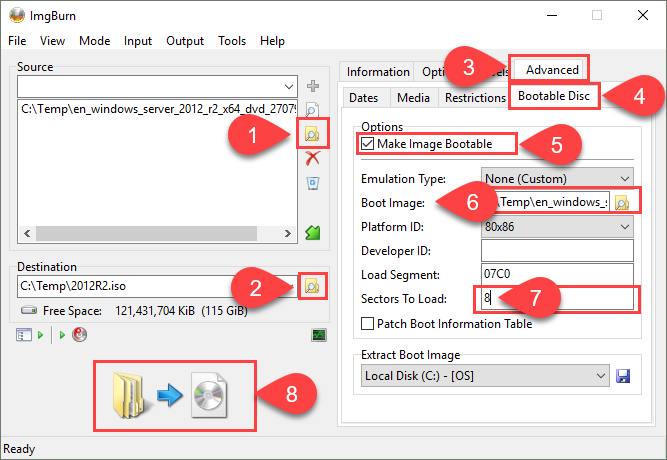Click the source list scroll left arrow
Viewport: 667px width, 460px height.
(x=27, y=234)
